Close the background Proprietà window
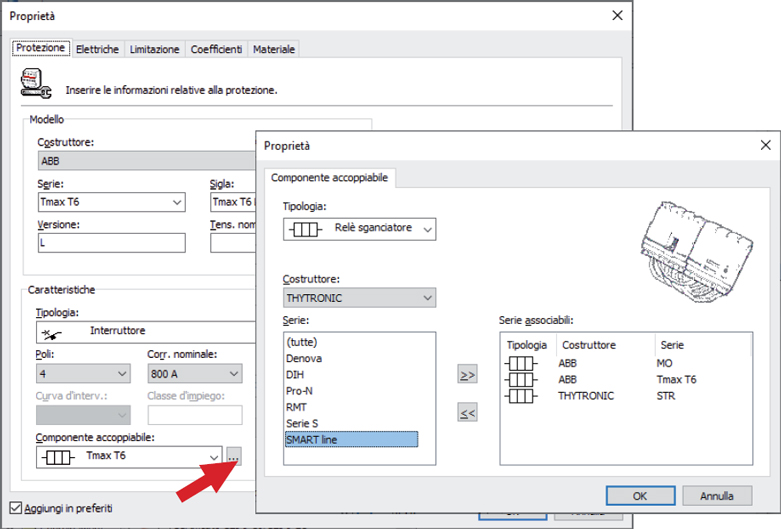 (617, 15)
